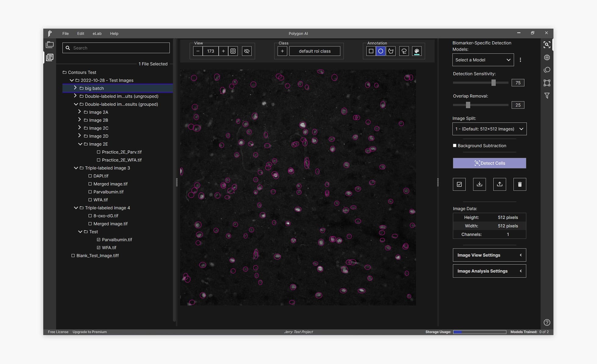Viewport: 597px width, 364px height.
Task: Select the Parvalbumin.tif under Triple-labeled image 3
Action: coord(108,192)
